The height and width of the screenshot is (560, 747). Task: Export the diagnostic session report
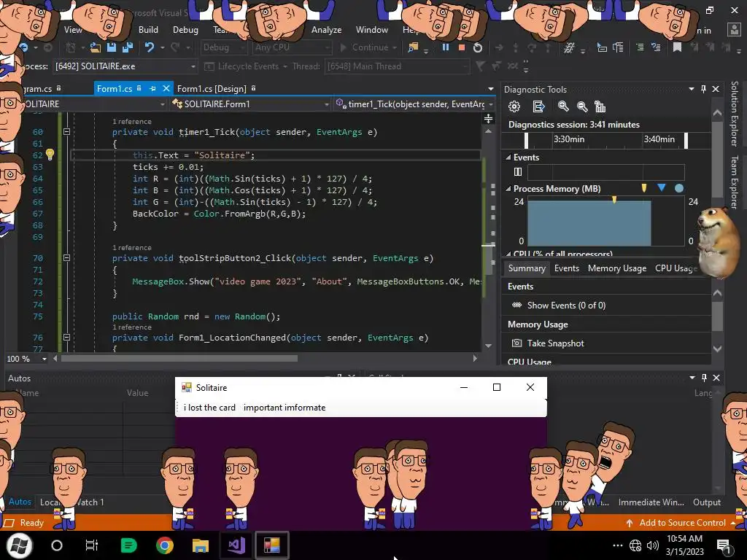coord(538,106)
